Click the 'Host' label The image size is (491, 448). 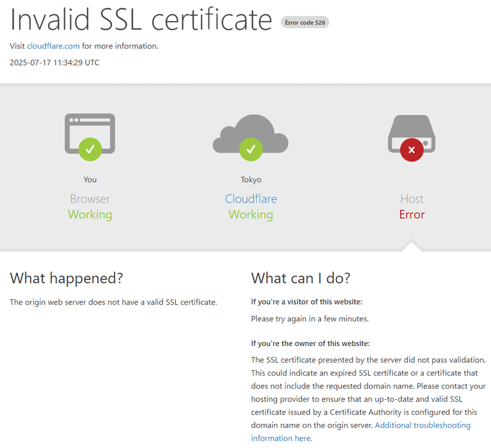pos(412,199)
